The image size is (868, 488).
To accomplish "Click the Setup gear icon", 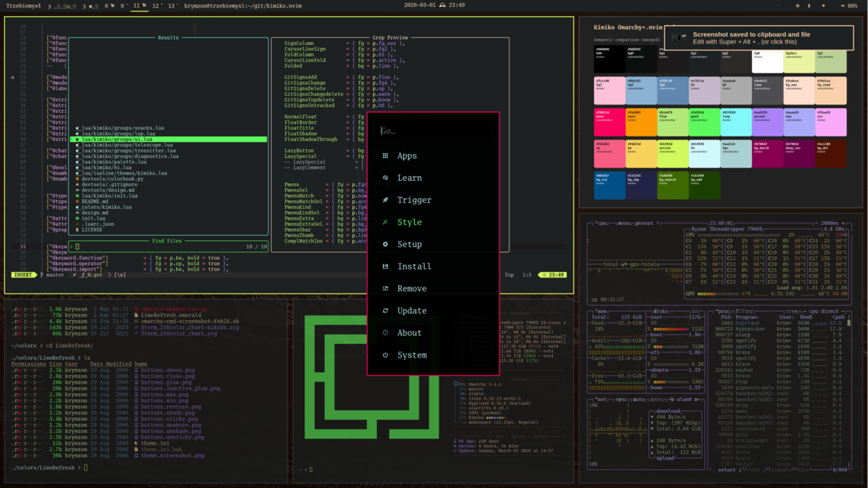I will tap(385, 244).
